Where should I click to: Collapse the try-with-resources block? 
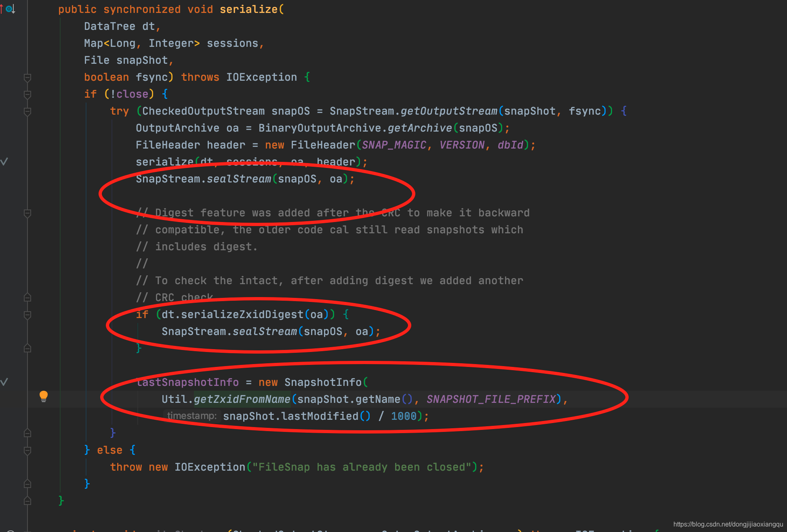coord(27,111)
